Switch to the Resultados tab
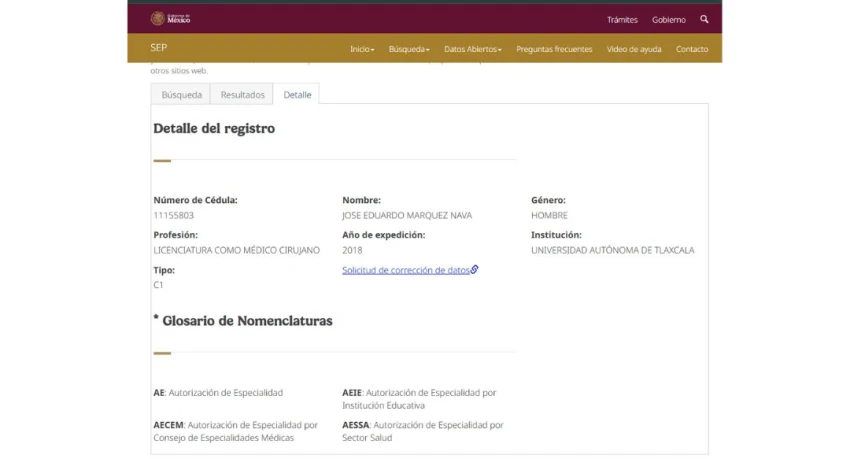This screenshot has width=850, height=459. [242, 94]
